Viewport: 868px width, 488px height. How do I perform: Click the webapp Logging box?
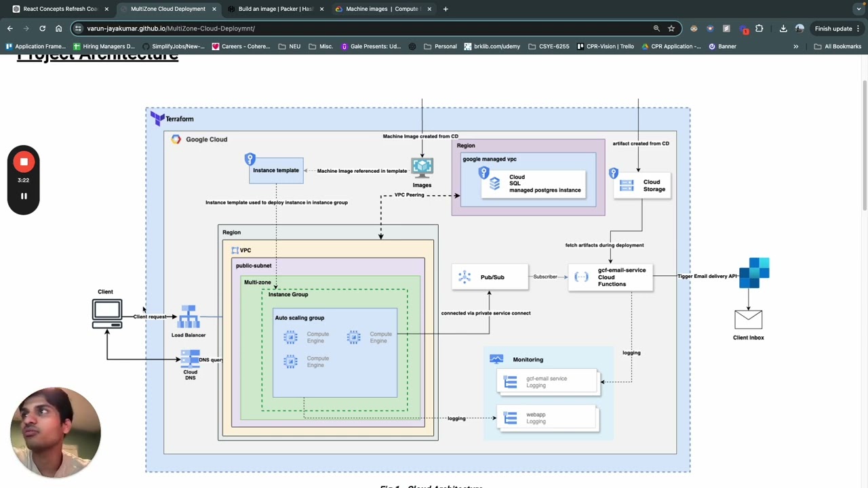[548, 418]
